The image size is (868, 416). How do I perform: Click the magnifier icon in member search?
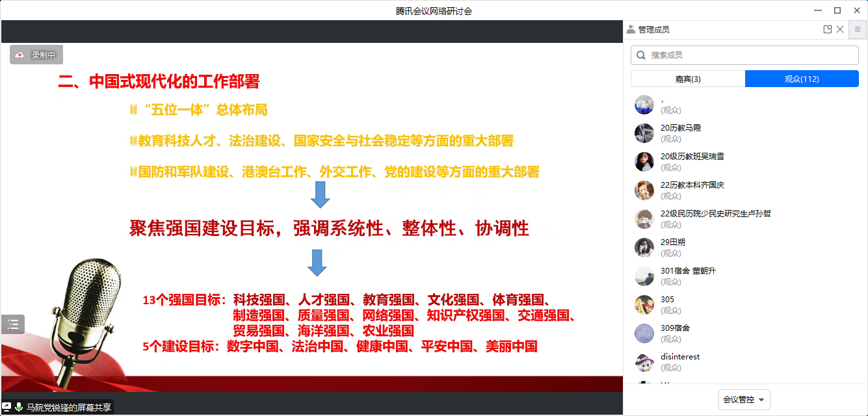click(641, 55)
